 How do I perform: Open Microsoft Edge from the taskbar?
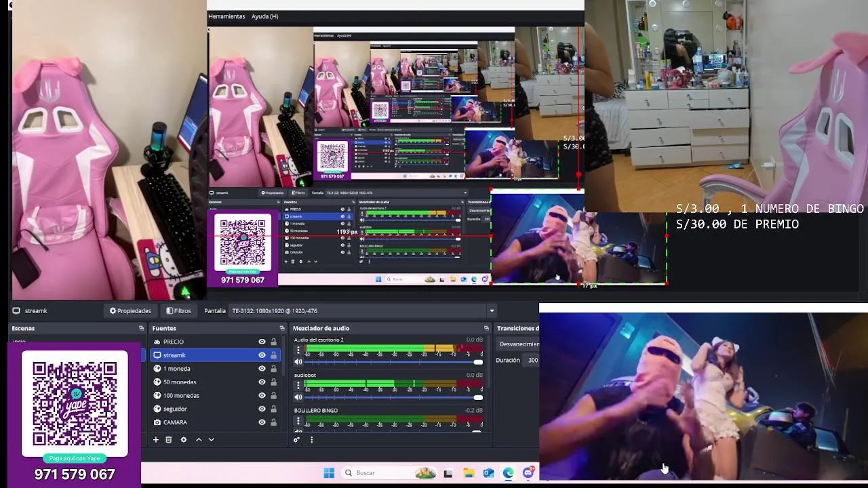click(508, 473)
